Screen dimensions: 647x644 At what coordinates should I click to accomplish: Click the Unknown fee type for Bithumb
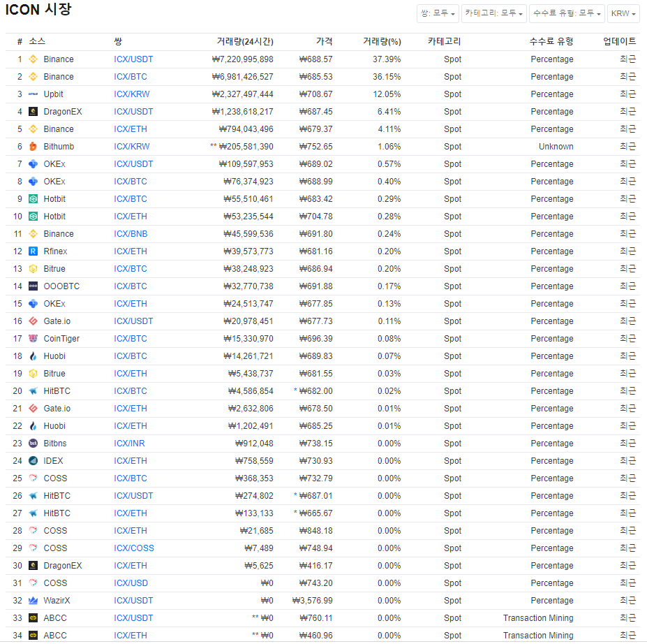pyautogui.click(x=556, y=147)
